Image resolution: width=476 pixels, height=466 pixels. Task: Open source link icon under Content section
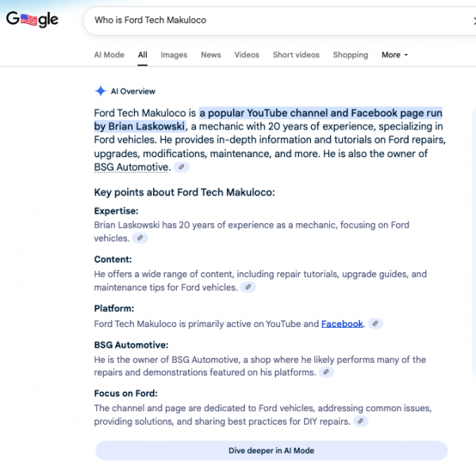pos(248,287)
